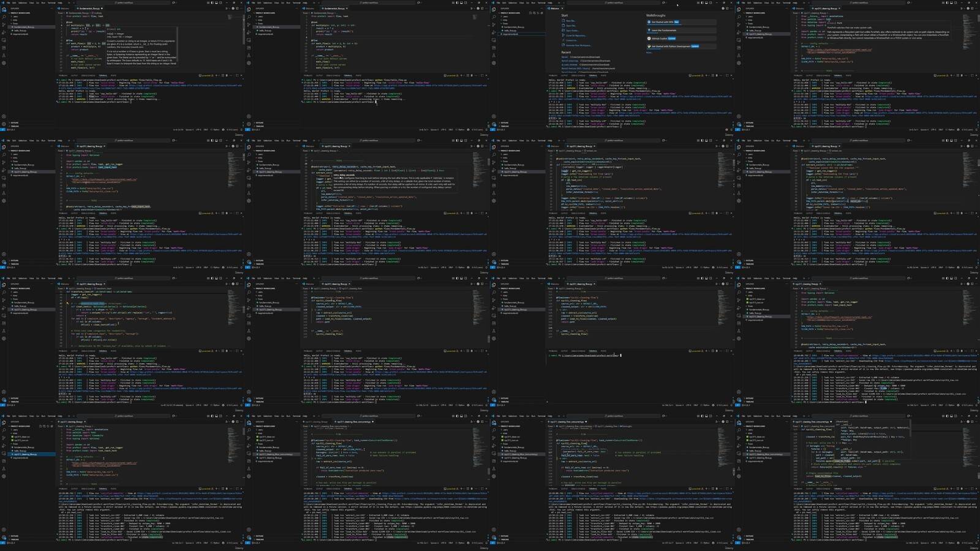Open Run and Debug in Welcome page window
This screenshot has width=980, height=551.
[x=494, y=32]
